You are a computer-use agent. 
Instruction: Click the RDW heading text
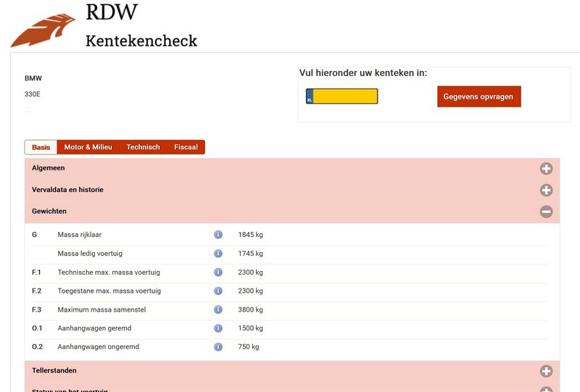(112, 12)
